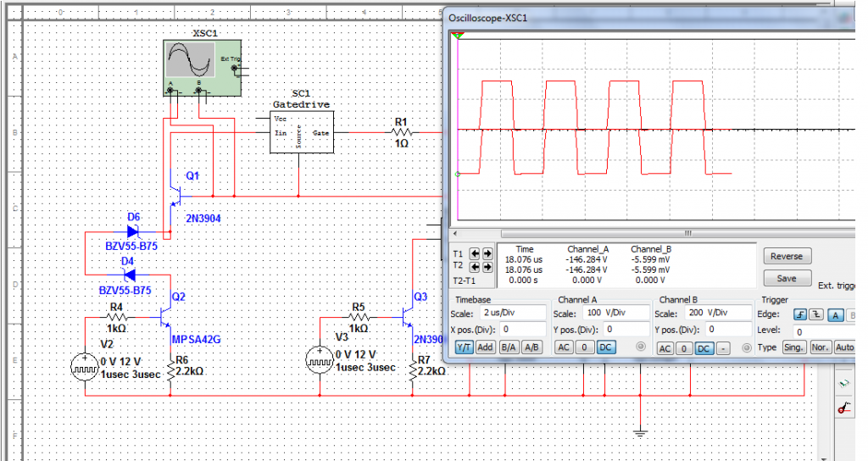Toggle Channel B invert minus button
Screen dimensions: 868x461
[x=722, y=348]
